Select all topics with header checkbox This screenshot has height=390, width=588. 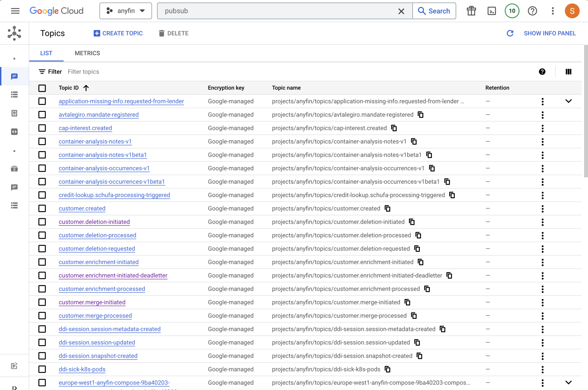42,88
